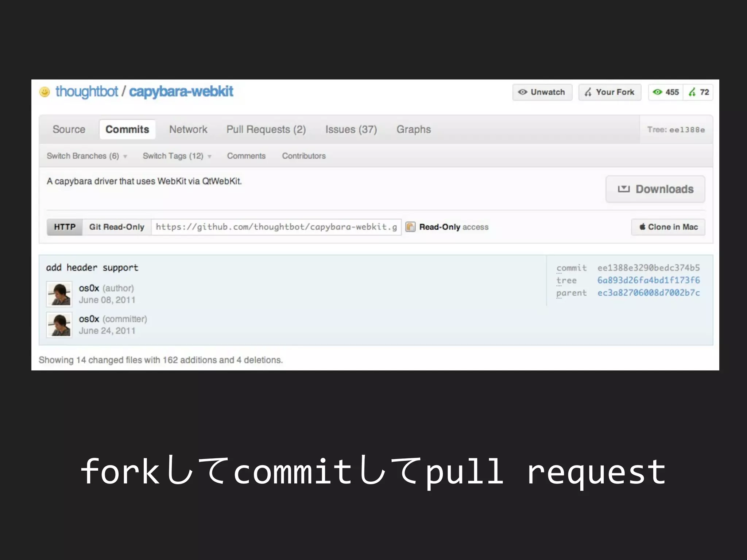Click the clipboard copy URL icon
Image resolution: width=747 pixels, height=560 pixels.
[x=410, y=227]
